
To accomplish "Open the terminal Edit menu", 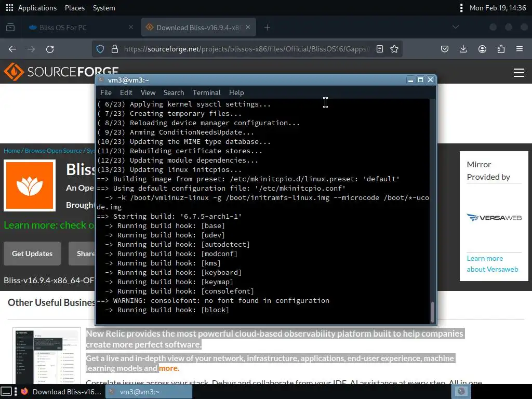I will click(x=126, y=92).
